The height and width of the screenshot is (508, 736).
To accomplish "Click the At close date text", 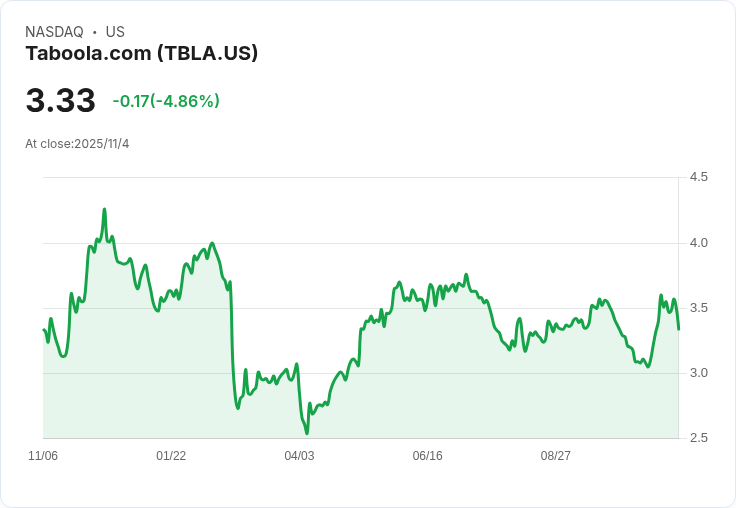I will (77, 144).
